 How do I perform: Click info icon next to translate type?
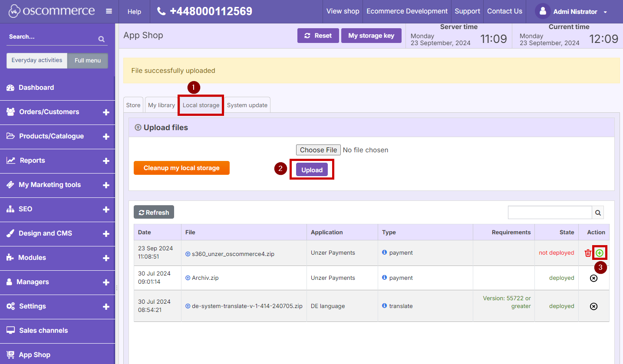click(x=385, y=306)
